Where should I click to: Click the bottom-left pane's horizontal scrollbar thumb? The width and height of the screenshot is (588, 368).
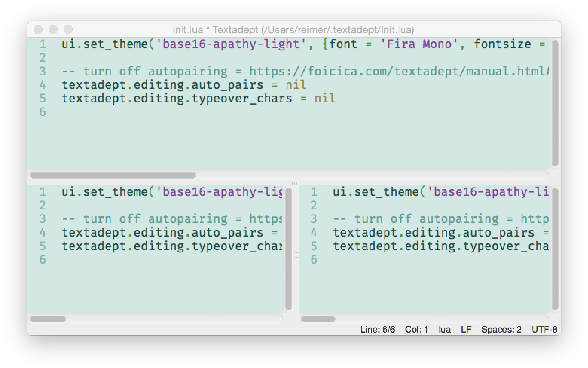click(48, 319)
